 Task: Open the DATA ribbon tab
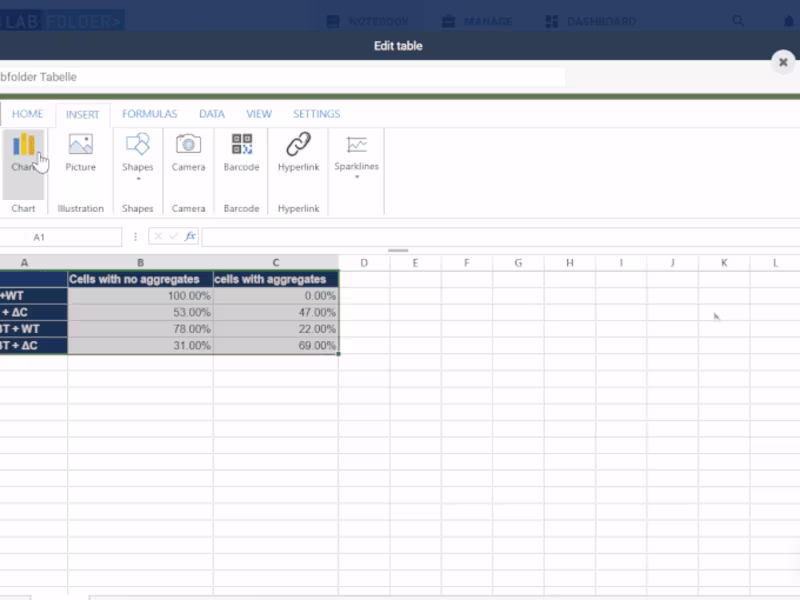(x=212, y=114)
